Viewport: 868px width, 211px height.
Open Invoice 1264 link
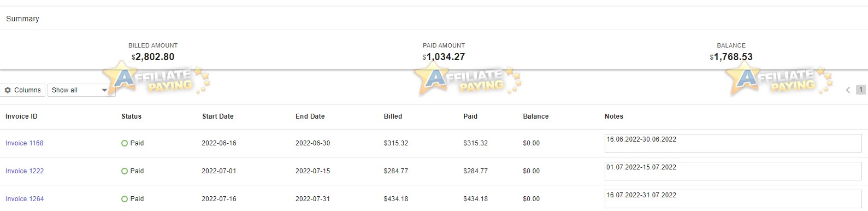pos(25,199)
